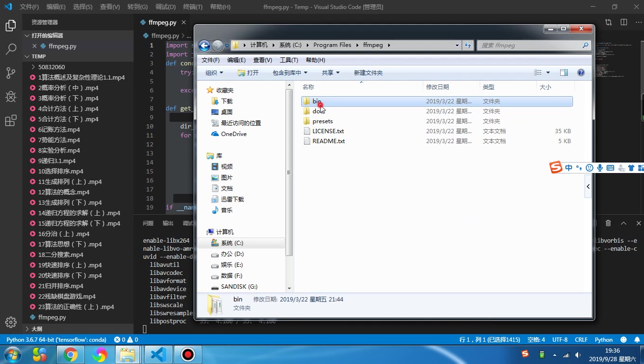Viewport: 644px width, 364px height.
Task: Click the change view icon in Explorer toolbar
Action: [538, 73]
